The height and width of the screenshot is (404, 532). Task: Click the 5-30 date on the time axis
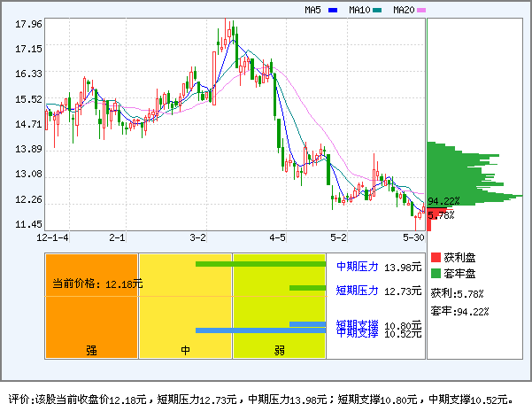click(x=413, y=238)
